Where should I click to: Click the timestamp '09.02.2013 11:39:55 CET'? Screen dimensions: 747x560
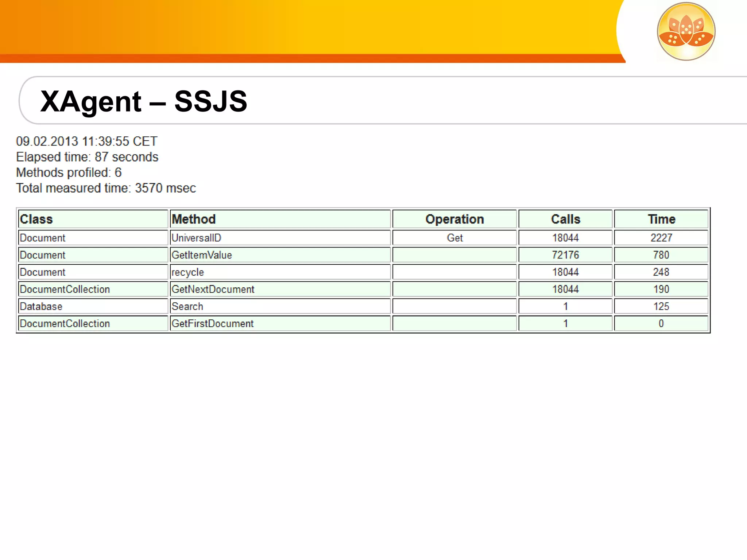coord(87,141)
